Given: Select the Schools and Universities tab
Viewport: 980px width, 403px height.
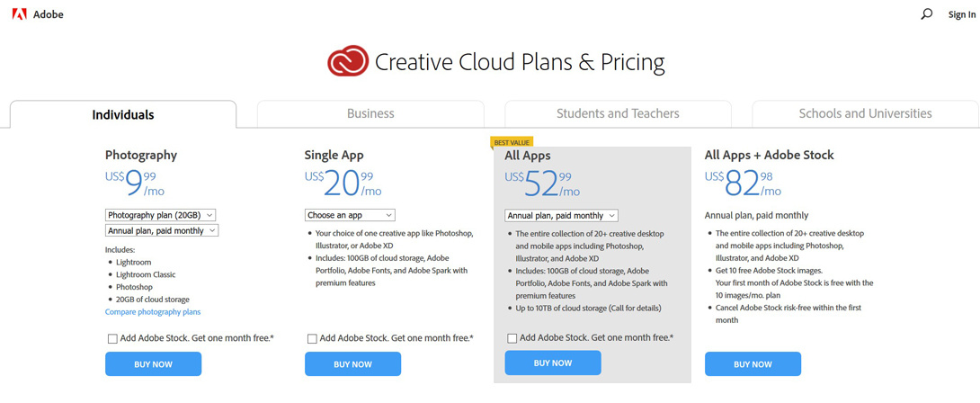Looking at the screenshot, I should [865, 114].
